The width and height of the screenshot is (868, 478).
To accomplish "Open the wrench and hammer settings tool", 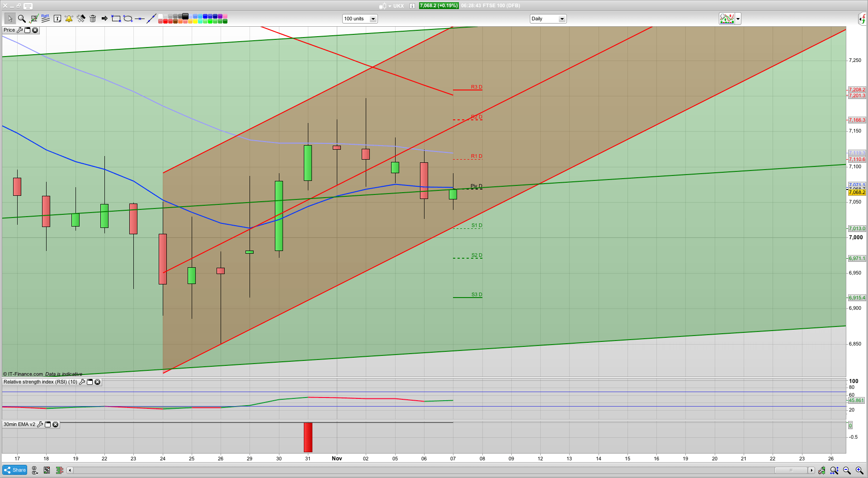I will [x=81, y=19].
